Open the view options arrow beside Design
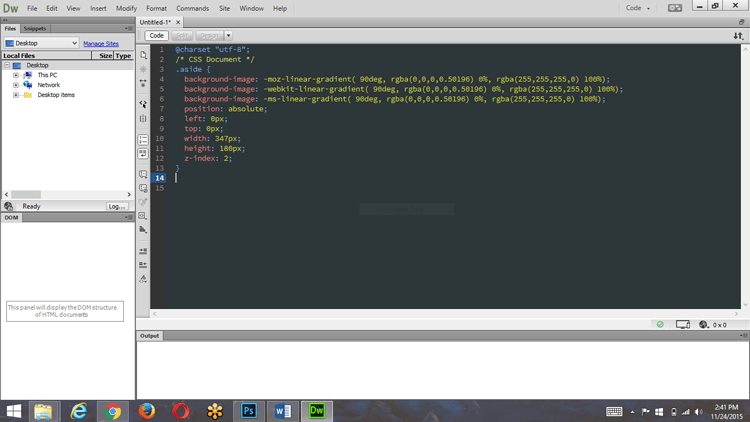This screenshot has height=422, width=750. point(229,35)
